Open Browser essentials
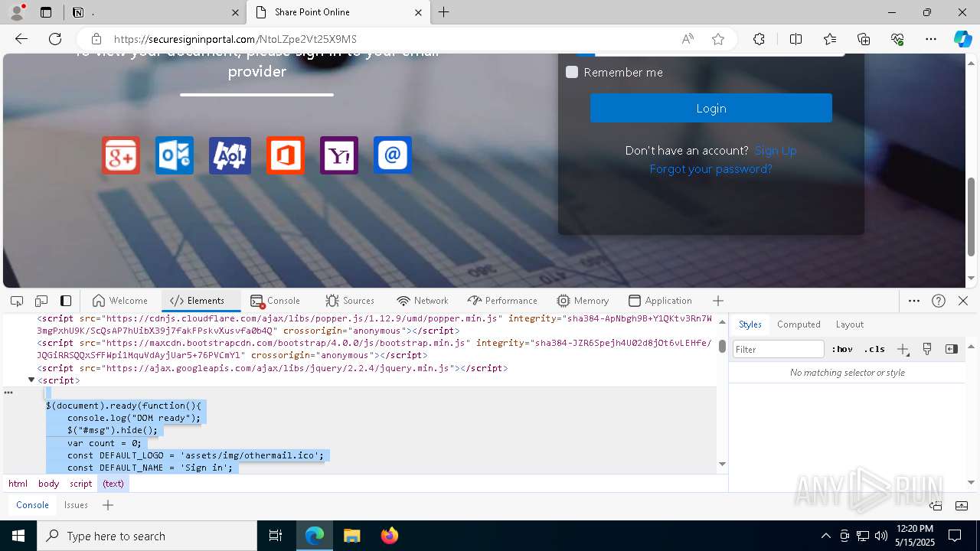Image resolution: width=980 pixels, height=551 pixels. tap(897, 39)
